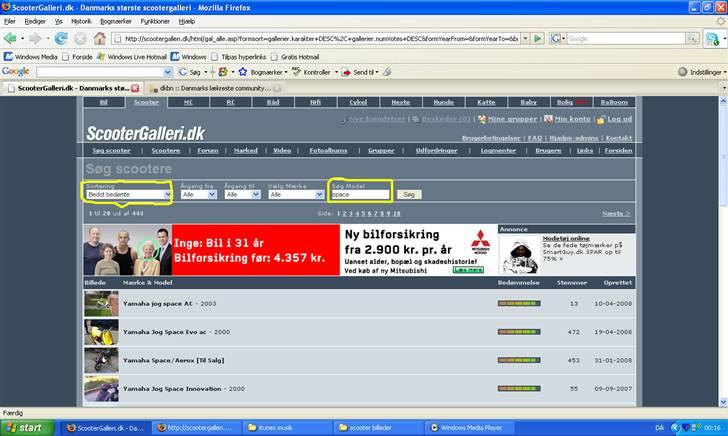Click the Næste pagination link

click(615, 213)
